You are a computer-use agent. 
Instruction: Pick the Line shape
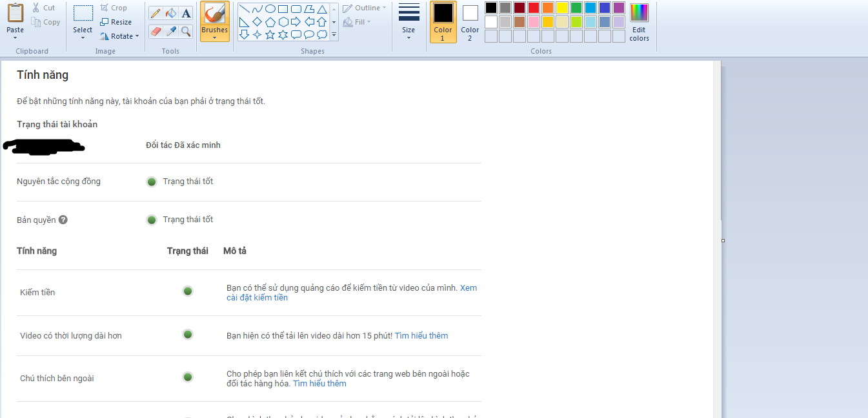[x=245, y=9]
